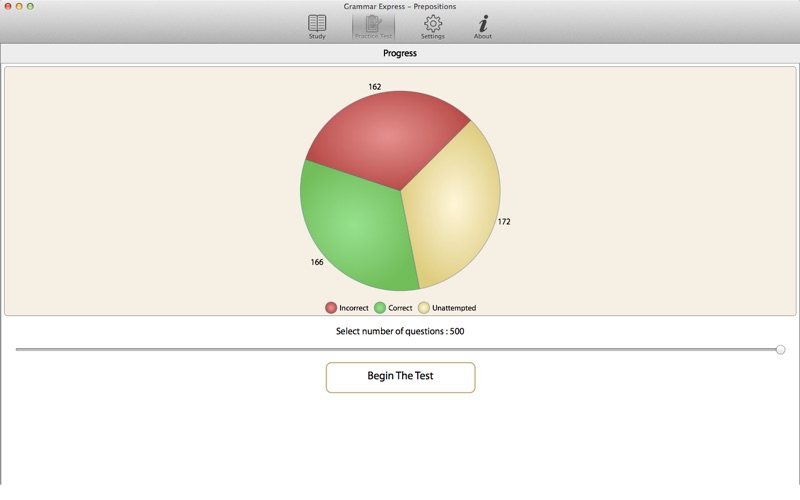Screen dimensions: 800x500
Task: Minimize the window with the yellow button
Action: (19, 6)
